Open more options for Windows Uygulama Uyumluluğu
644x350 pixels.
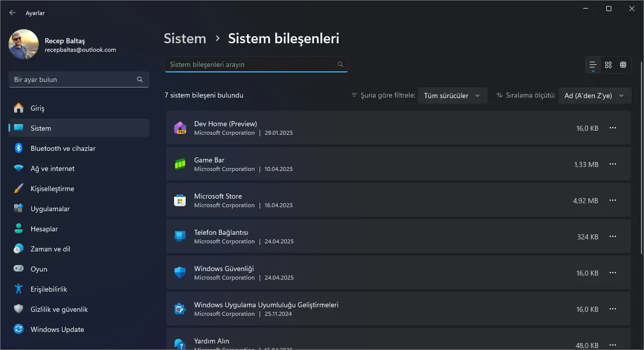(613, 309)
